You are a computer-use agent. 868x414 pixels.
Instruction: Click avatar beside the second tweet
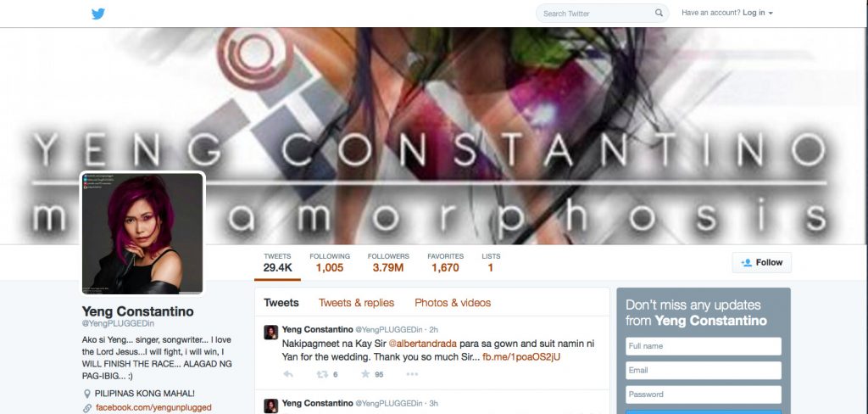[270, 406]
